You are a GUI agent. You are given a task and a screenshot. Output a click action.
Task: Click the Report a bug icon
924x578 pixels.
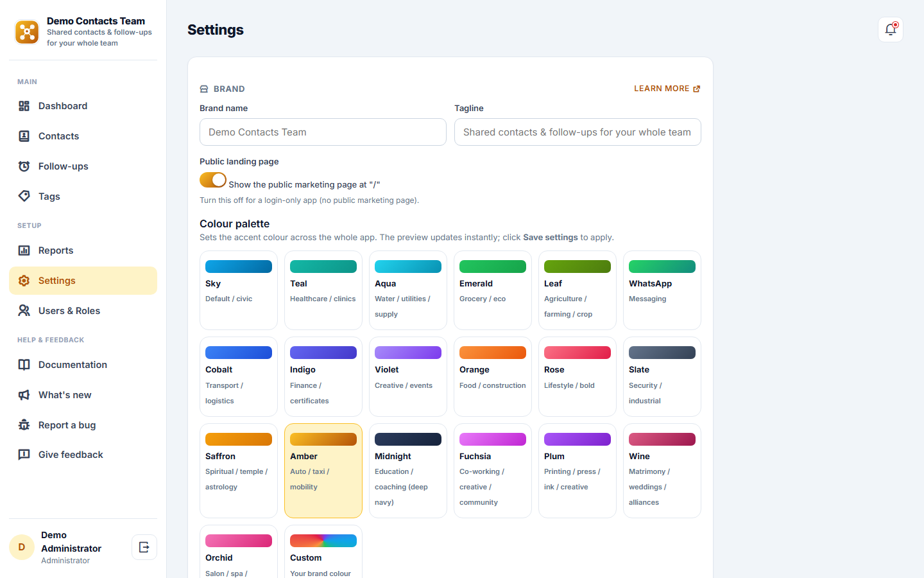click(x=24, y=425)
